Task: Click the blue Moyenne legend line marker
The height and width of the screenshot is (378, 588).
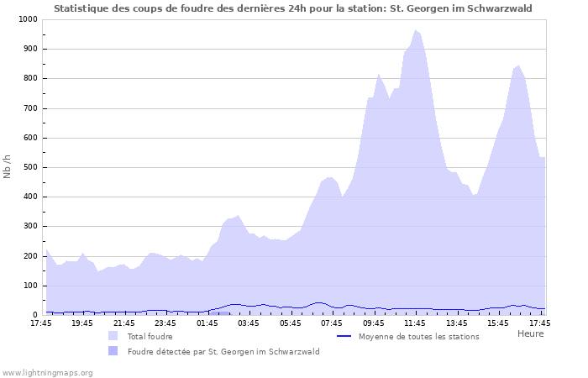Action: tap(343, 336)
